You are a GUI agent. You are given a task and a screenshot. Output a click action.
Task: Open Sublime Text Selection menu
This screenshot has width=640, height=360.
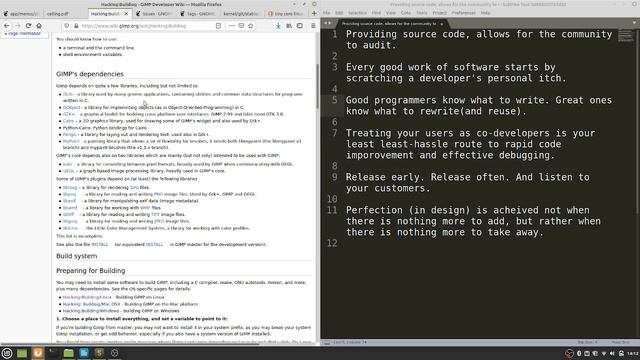coord(357,13)
